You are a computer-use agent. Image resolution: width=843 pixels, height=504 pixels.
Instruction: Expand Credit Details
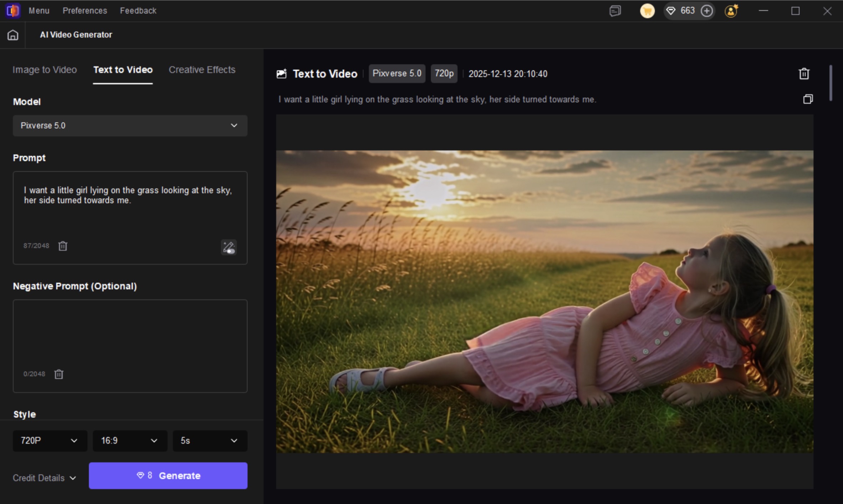[44, 478]
